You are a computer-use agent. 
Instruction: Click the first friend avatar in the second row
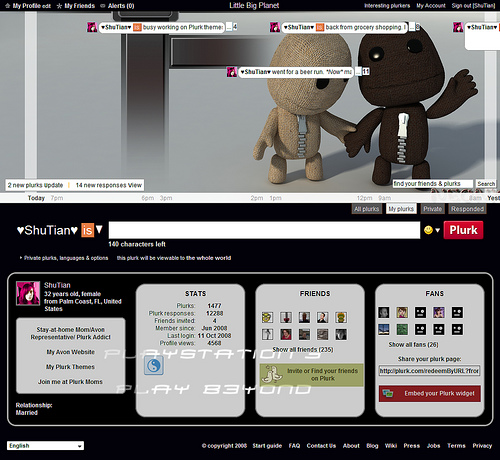267,334
